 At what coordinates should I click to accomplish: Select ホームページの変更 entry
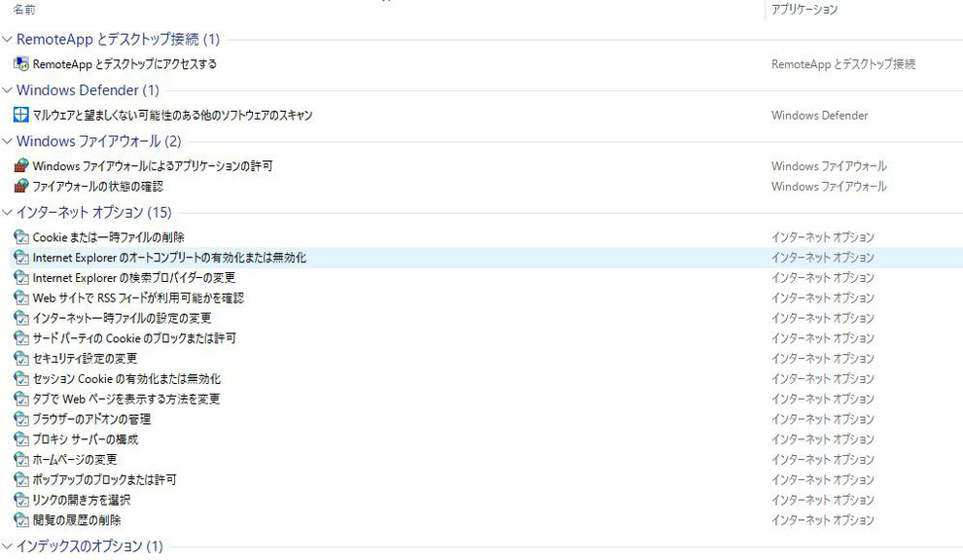pos(75,459)
